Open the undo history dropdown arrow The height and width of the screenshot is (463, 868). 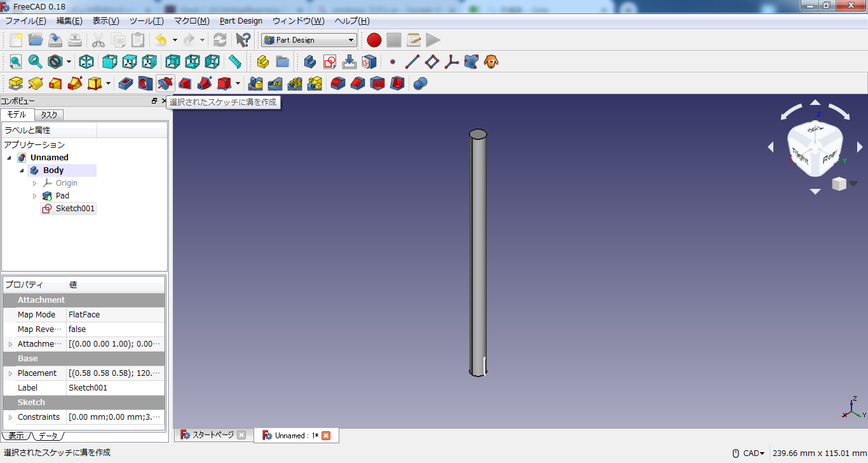pyautogui.click(x=175, y=40)
